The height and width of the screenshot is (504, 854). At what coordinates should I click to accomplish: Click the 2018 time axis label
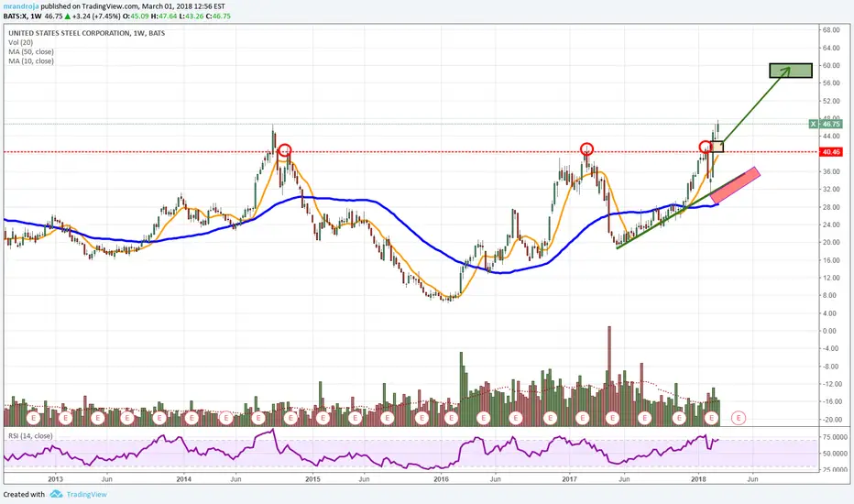pyautogui.click(x=698, y=479)
